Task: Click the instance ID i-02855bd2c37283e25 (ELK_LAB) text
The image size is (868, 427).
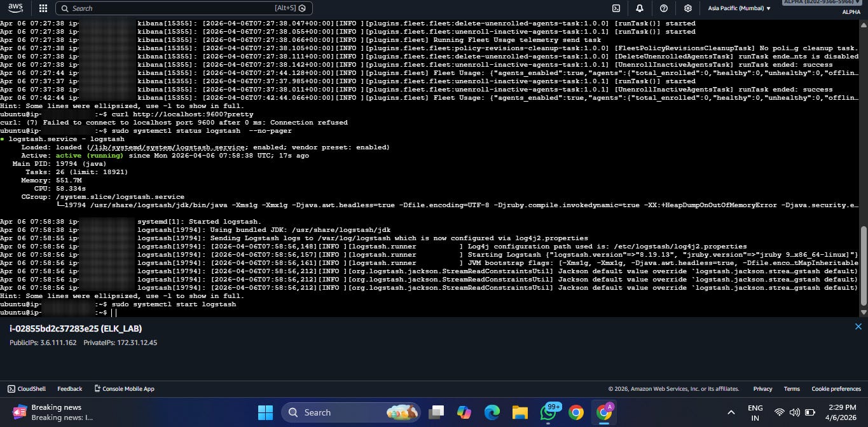Action: tap(76, 329)
